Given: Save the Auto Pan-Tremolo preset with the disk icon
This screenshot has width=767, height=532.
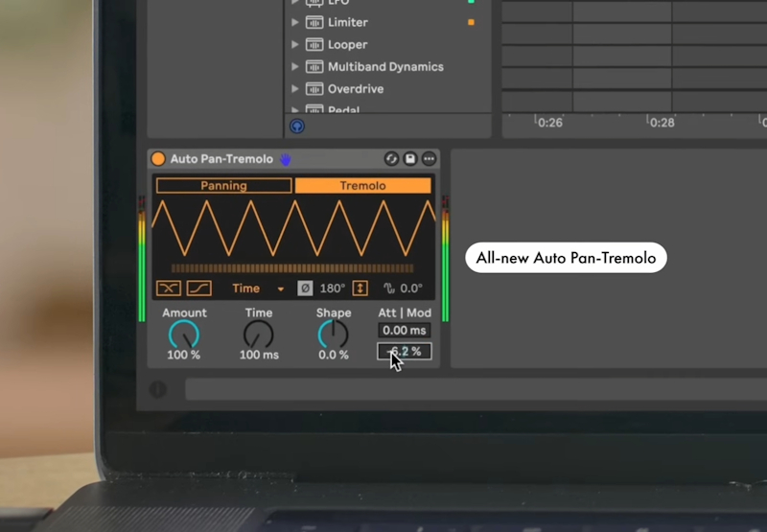Looking at the screenshot, I should click(x=410, y=159).
